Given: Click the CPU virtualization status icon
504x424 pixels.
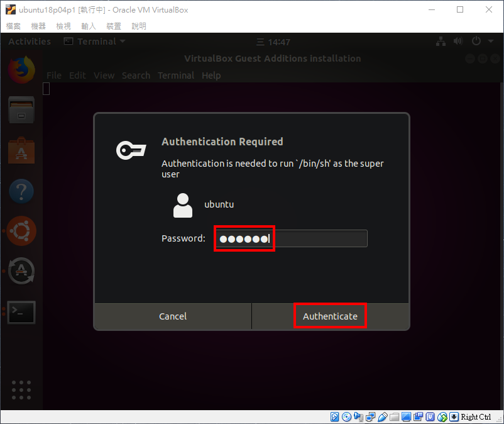Looking at the screenshot, I should (x=430, y=417).
